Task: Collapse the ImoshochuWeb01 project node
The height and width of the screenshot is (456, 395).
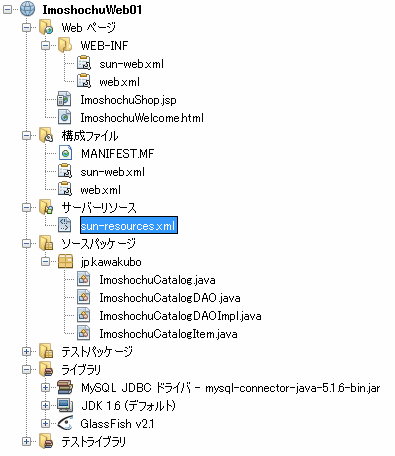Action: tap(8, 9)
